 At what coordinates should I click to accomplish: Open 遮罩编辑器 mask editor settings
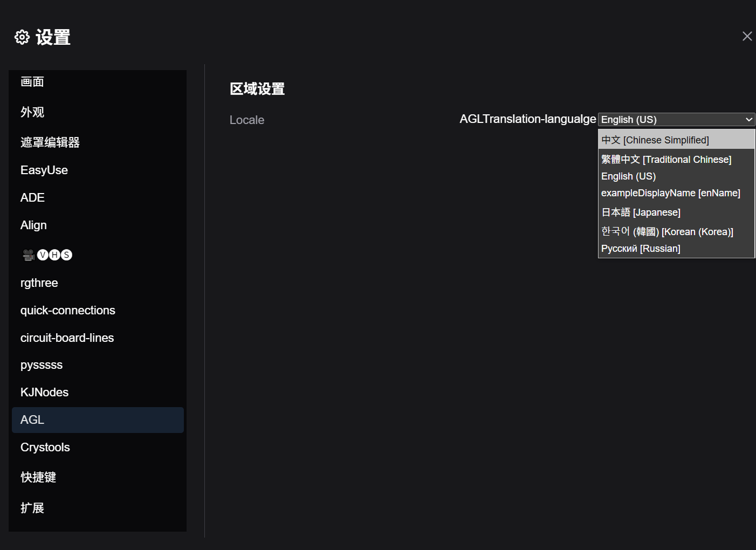pos(50,142)
